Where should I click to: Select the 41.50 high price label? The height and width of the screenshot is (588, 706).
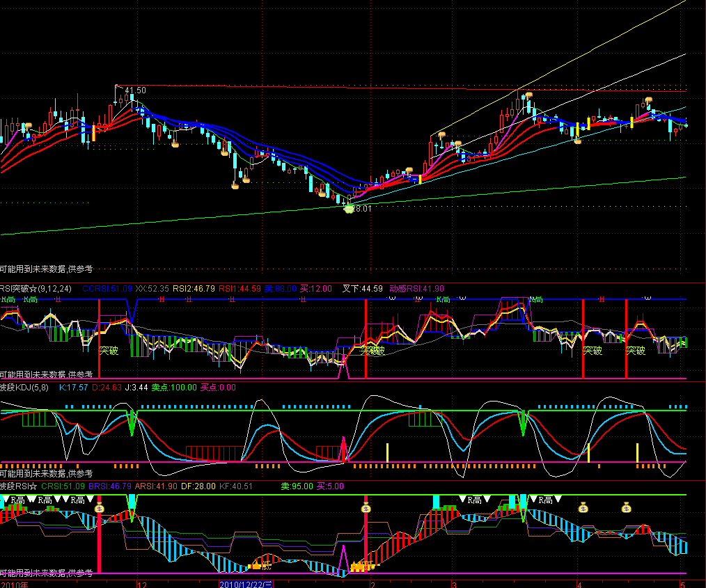135,90
